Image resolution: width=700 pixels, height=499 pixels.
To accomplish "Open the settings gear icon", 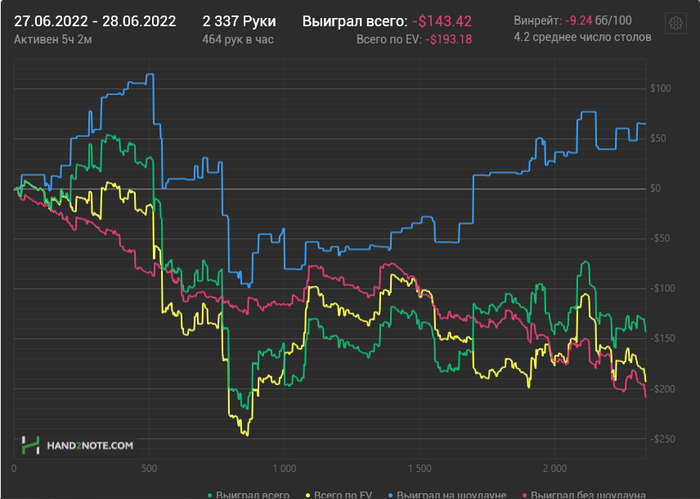I will (675, 23).
